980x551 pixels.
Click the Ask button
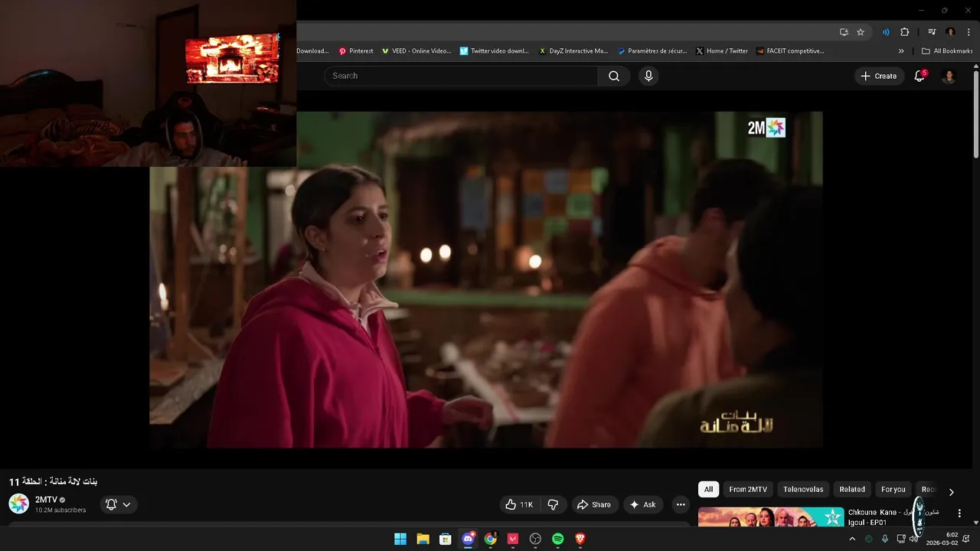pyautogui.click(x=642, y=504)
